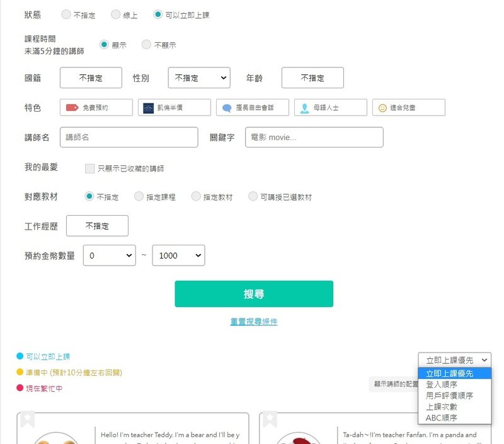
Task: Select 指定課程 radio option
Action: (x=139, y=196)
